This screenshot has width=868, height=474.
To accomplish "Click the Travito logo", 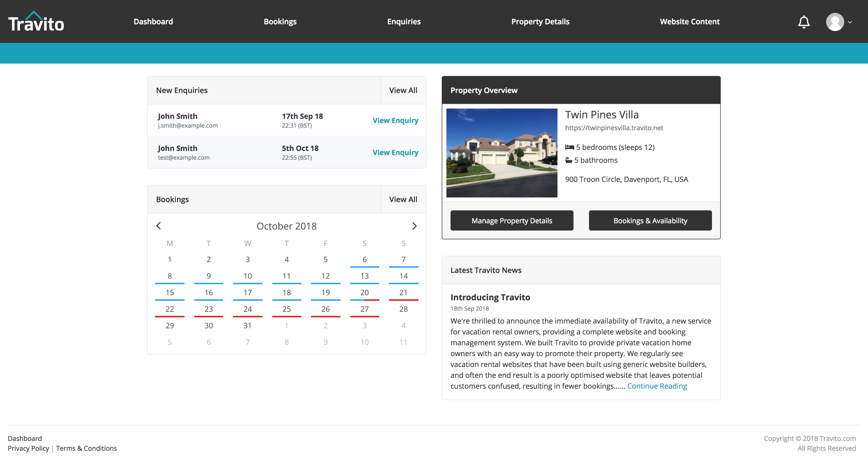I will click(x=36, y=22).
